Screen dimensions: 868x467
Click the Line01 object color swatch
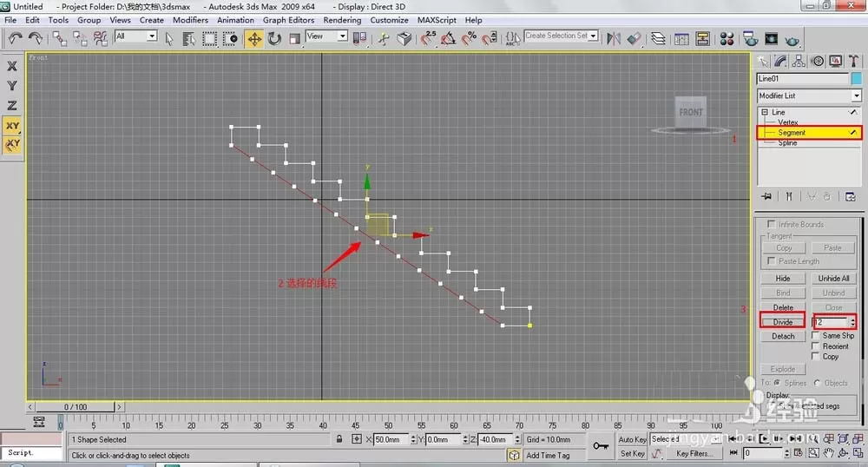point(857,79)
